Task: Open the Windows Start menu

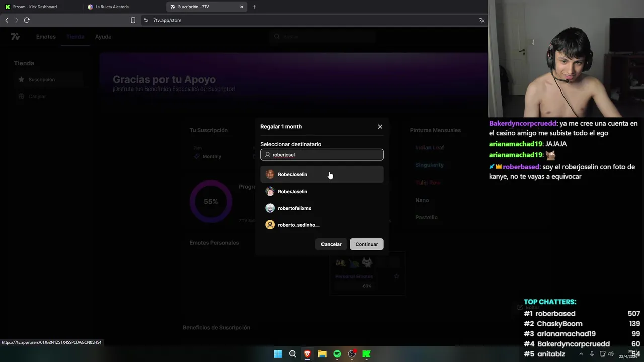Action: click(x=278, y=354)
